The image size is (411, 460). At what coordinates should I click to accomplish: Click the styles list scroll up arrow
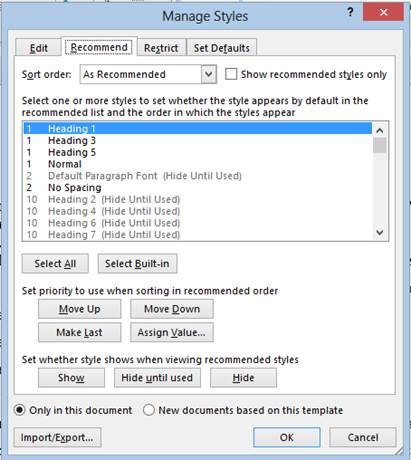(x=380, y=130)
